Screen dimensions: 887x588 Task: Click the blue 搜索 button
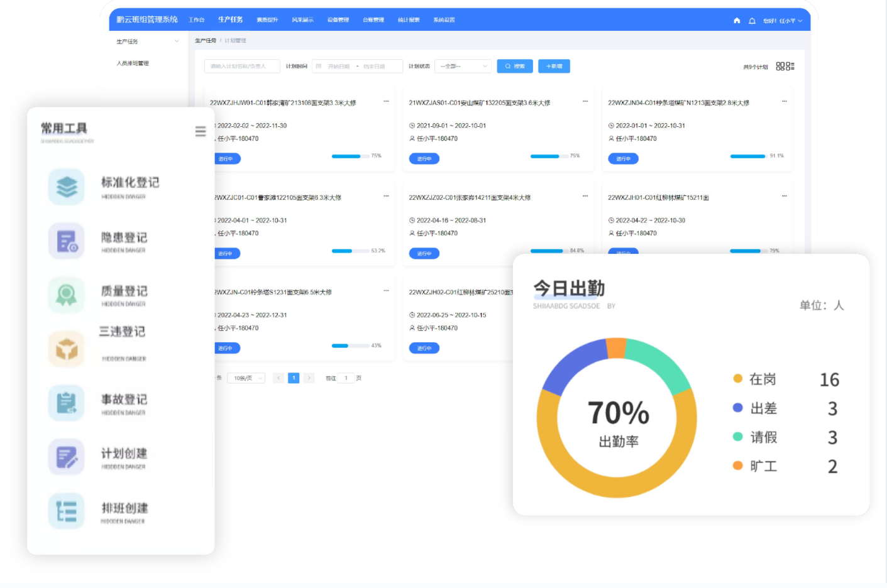tap(515, 67)
